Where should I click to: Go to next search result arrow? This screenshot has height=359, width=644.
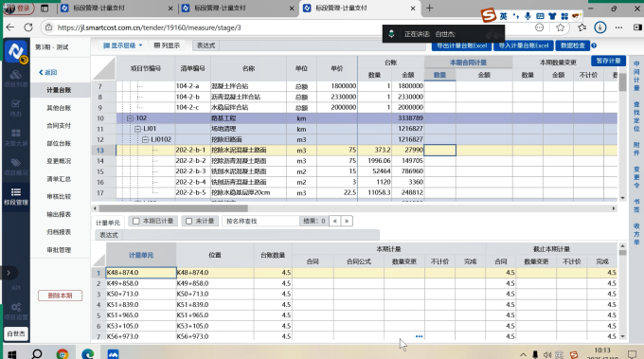347,221
